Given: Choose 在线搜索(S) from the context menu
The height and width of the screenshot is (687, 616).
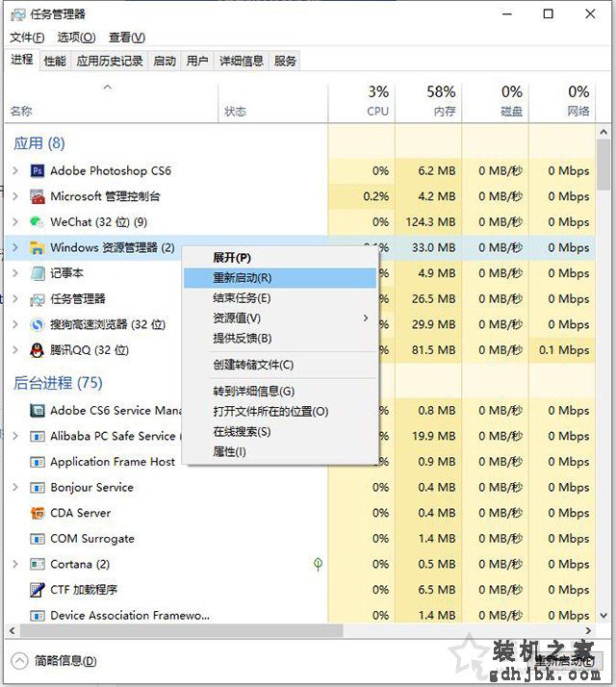Looking at the screenshot, I should [280, 432].
